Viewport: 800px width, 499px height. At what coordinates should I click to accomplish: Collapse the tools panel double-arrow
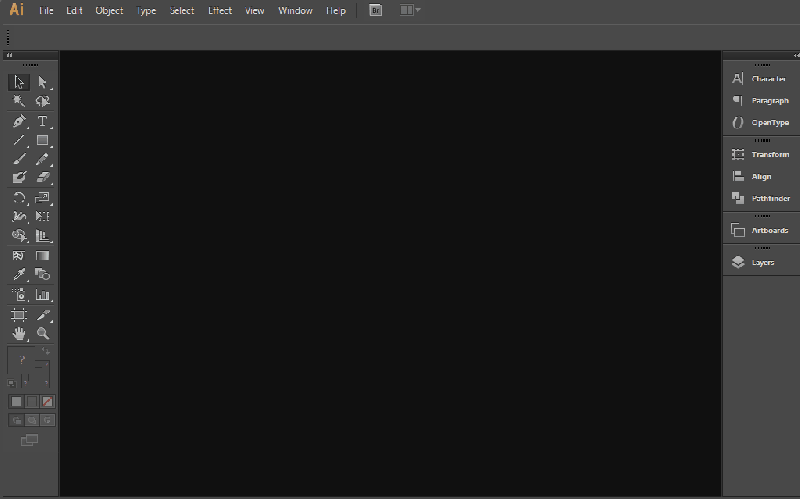tap(9, 55)
